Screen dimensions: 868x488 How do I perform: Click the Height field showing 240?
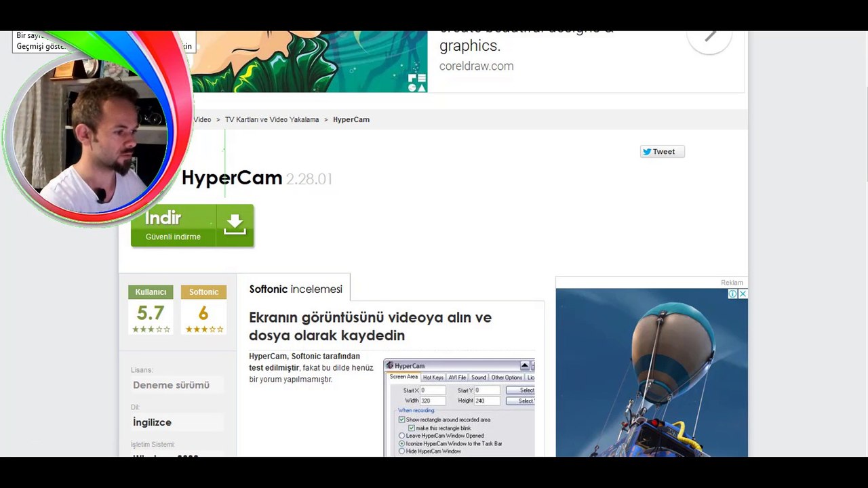(487, 401)
